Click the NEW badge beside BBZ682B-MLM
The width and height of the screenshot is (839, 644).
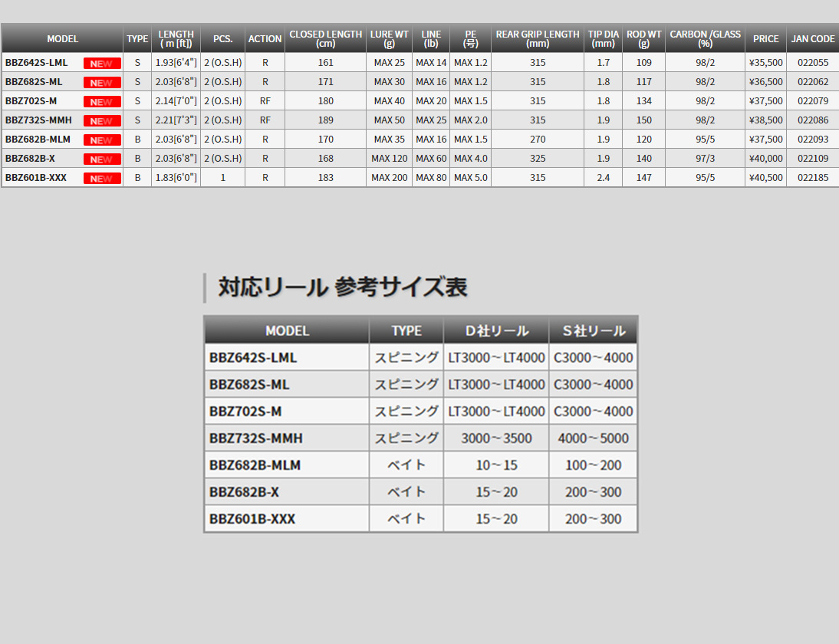point(102,140)
